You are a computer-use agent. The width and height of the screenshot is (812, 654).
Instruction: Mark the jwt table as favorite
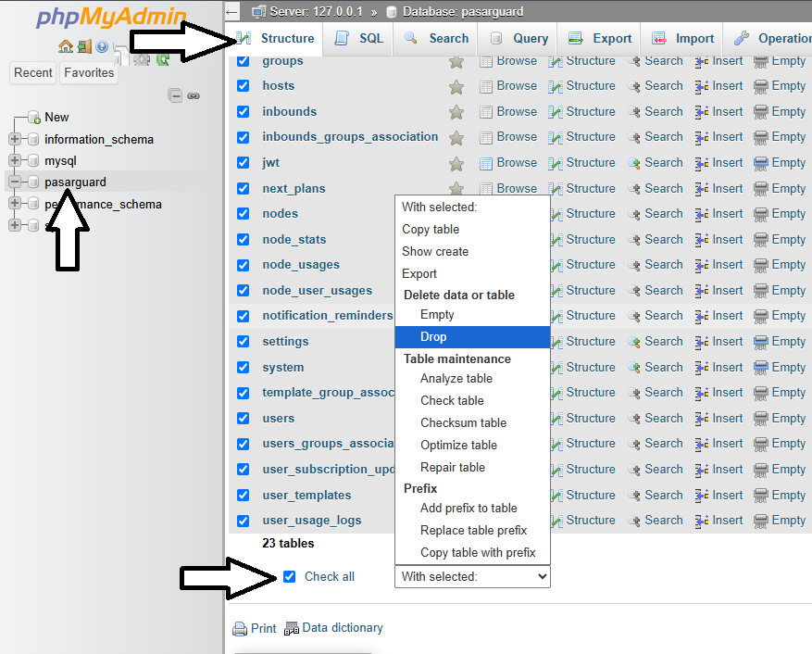(x=456, y=162)
